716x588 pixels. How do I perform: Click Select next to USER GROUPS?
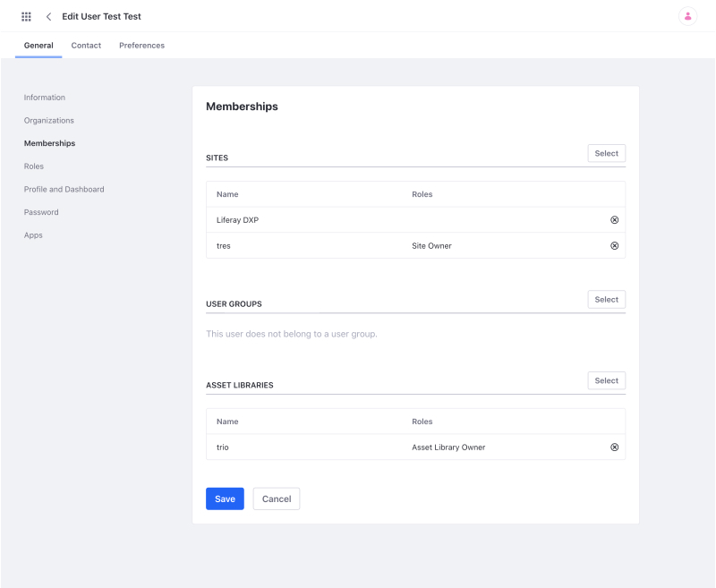606,300
